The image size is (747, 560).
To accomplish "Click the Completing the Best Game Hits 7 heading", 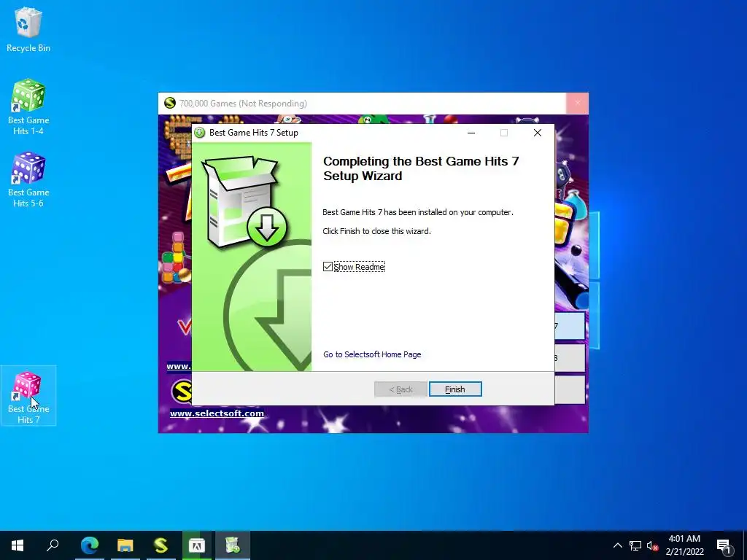I will 421,168.
